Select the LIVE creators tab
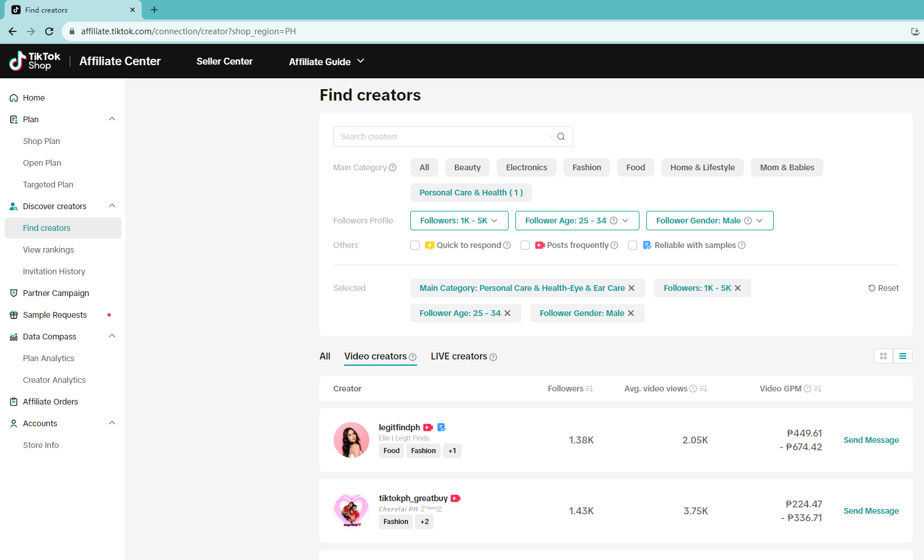The height and width of the screenshot is (560, 924). (x=463, y=356)
